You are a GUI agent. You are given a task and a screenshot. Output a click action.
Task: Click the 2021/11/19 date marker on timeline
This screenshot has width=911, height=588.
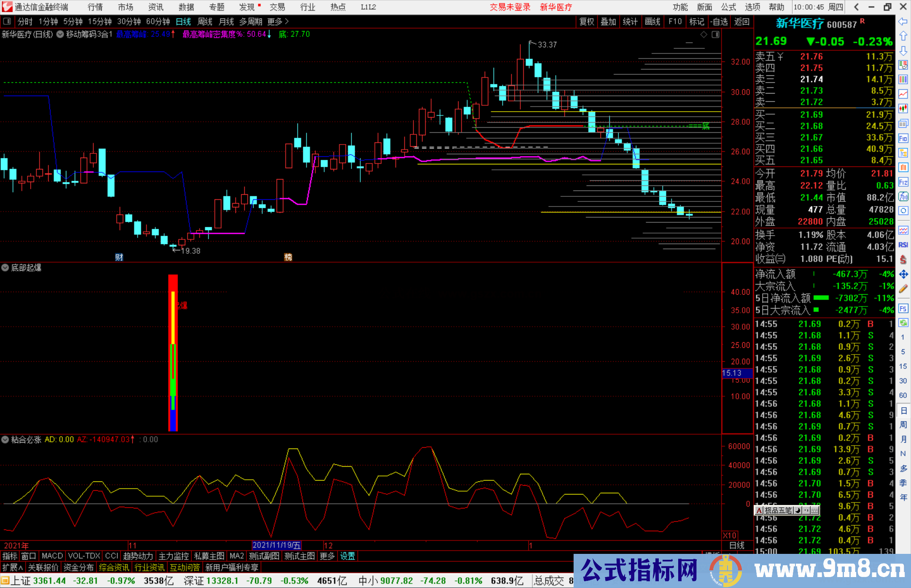click(x=277, y=545)
